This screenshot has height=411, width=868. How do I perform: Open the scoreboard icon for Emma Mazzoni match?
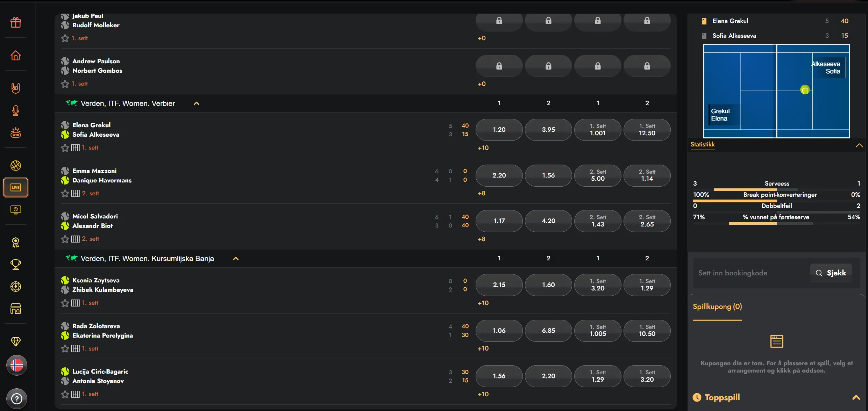coord(76,193)
